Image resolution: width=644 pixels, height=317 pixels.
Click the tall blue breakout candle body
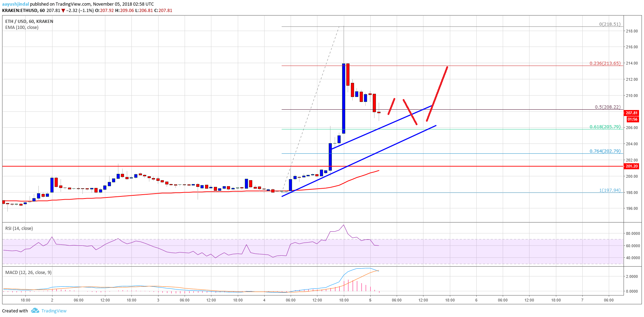(343, 98)
